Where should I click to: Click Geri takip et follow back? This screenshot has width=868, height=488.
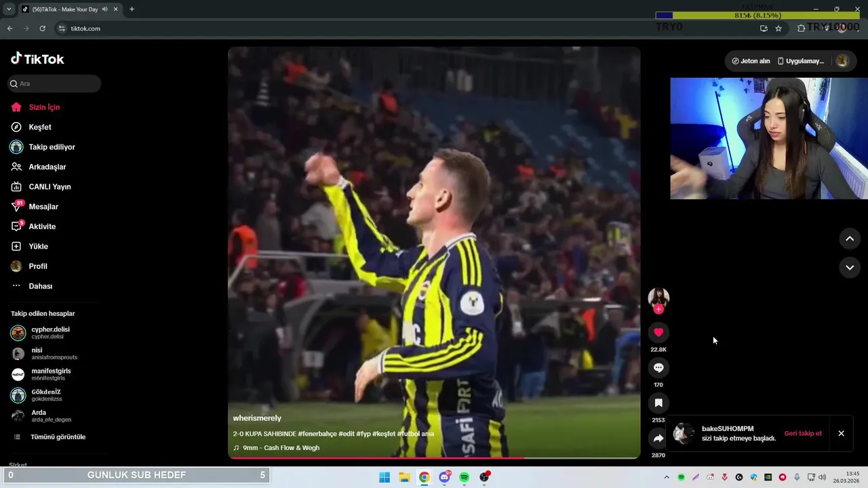803,434
